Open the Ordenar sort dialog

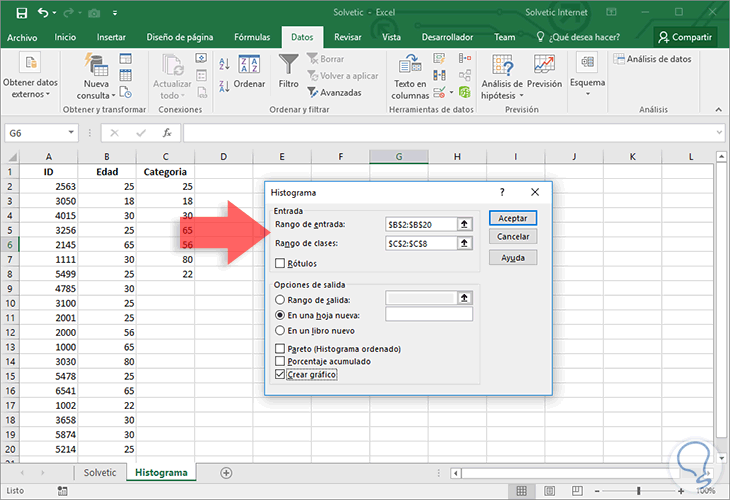pos(249,70)
